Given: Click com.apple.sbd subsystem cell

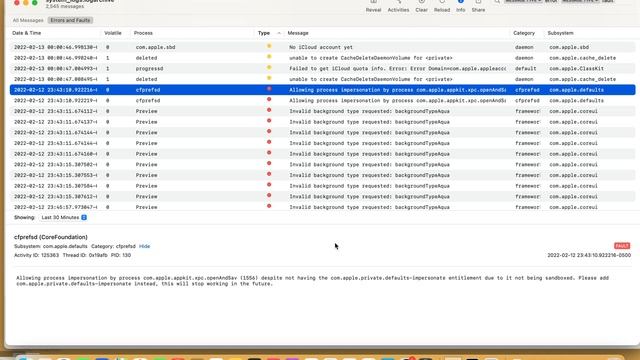Looking at the screenshot, I should tap(569, 47).
